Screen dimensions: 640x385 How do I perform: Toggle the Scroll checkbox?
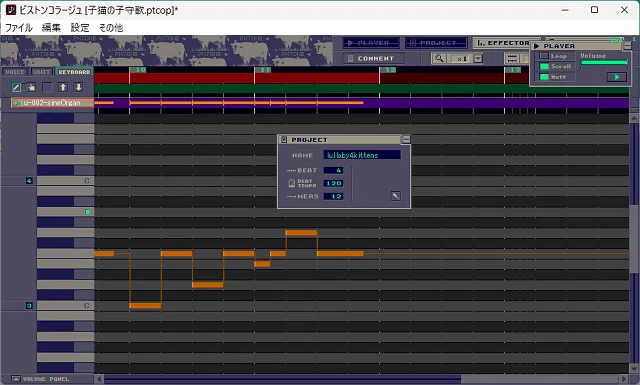click(x=544, y=66)
